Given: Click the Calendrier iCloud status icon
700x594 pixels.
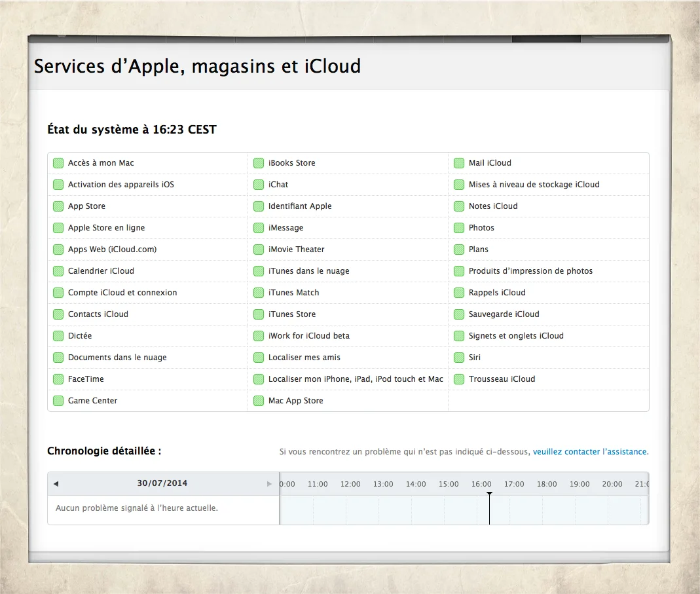Looking at the screenshot, I should [x=58, y=271].
